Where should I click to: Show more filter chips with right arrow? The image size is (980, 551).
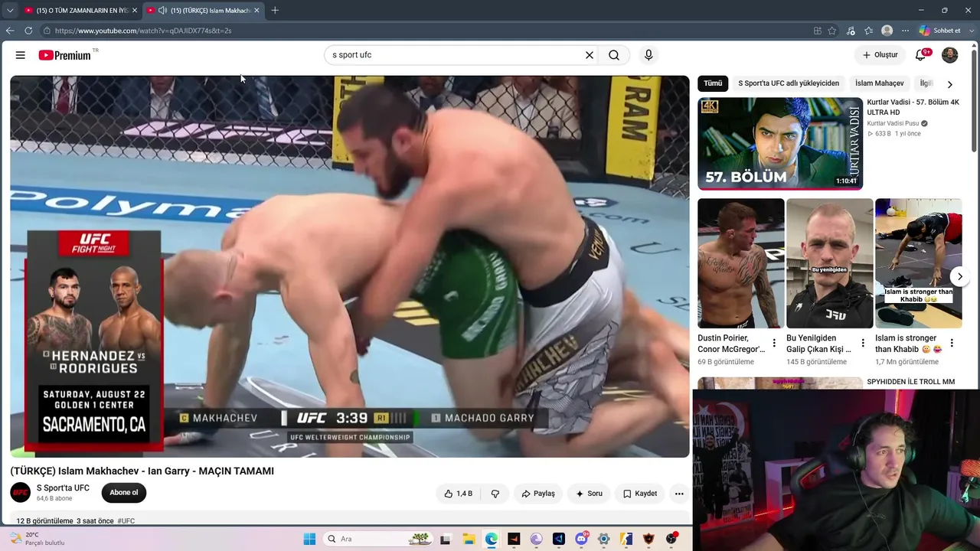[949, 84]
